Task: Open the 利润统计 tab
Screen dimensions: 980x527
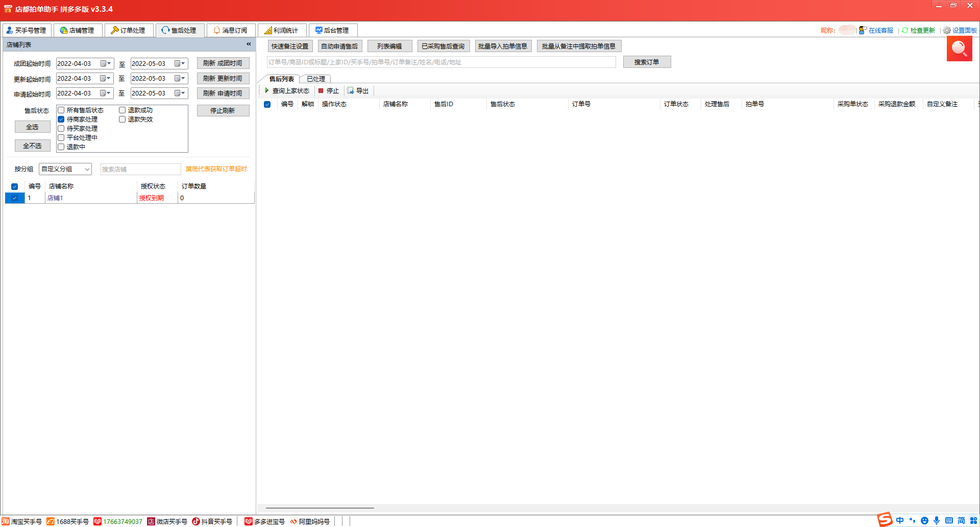Action: click(282, 30)
